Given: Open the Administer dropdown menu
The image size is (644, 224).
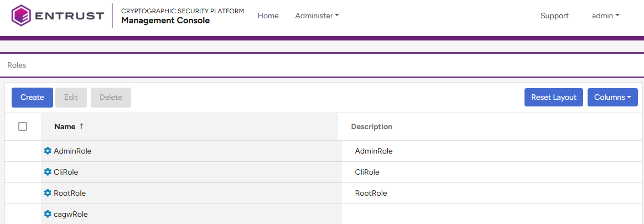Looking at the screenshot, I should point(316,16).
